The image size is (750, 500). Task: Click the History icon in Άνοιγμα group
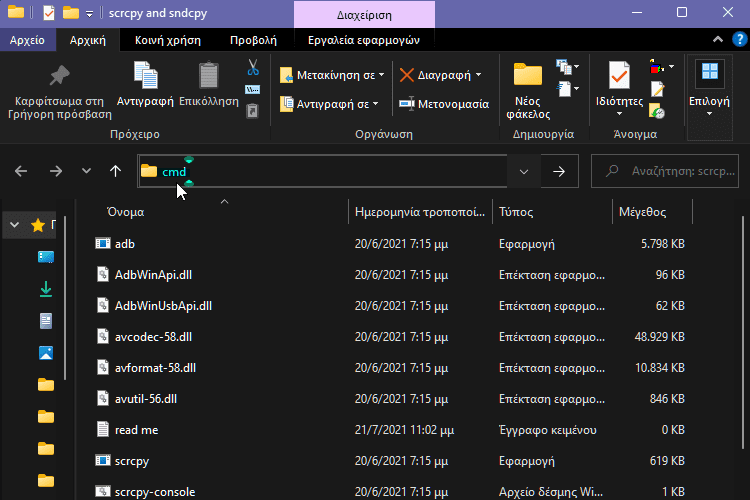pos(657,111)
